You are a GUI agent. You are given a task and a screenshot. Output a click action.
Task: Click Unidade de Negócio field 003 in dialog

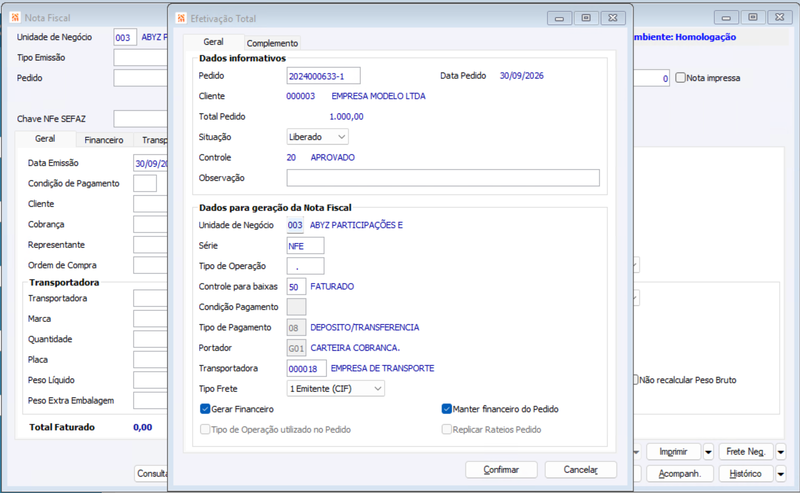[295, 225]
